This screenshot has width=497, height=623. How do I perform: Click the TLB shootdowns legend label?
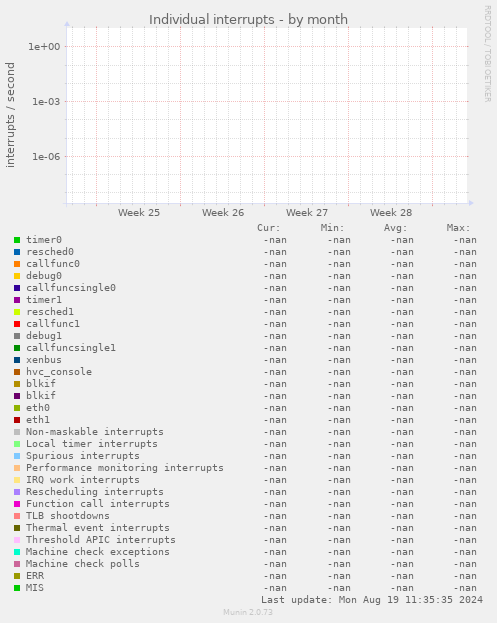[68, 516]
